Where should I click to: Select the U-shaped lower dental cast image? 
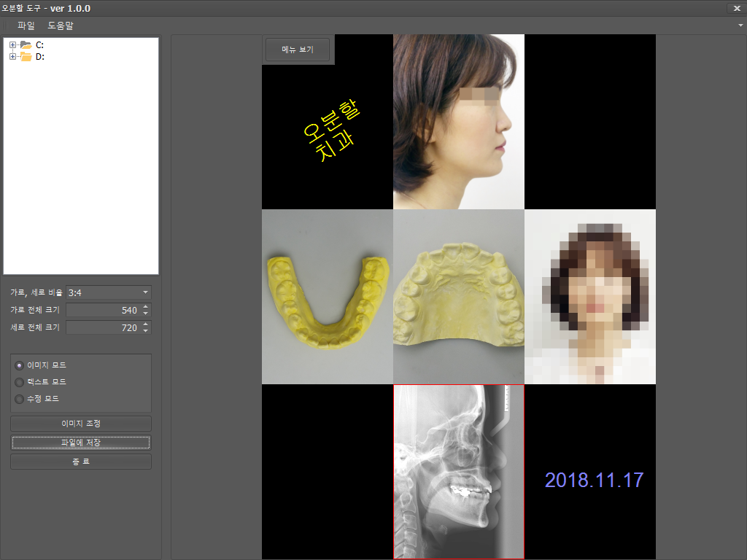pyautogui.click(x=327, y=297)
